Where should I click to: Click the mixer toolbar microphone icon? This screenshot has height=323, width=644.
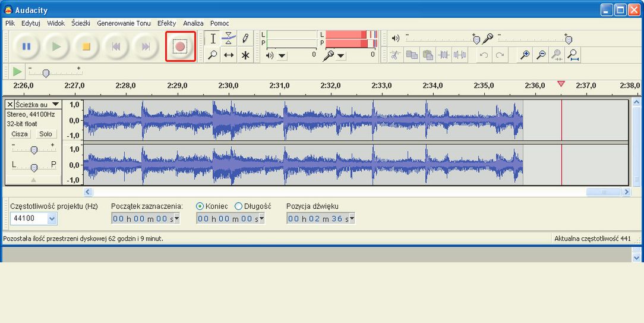(x=488, y=39)
